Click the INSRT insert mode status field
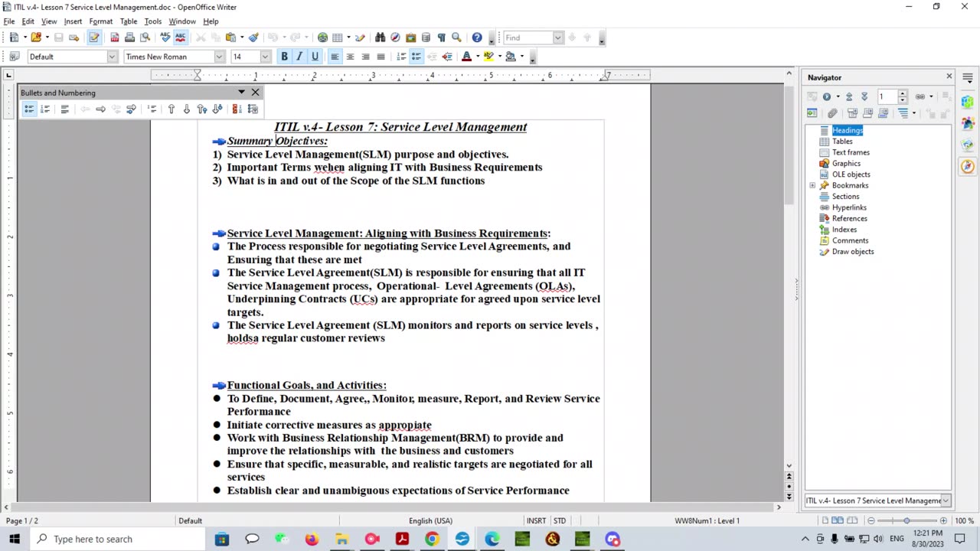 pyautogui.click(x=536, y=520)
